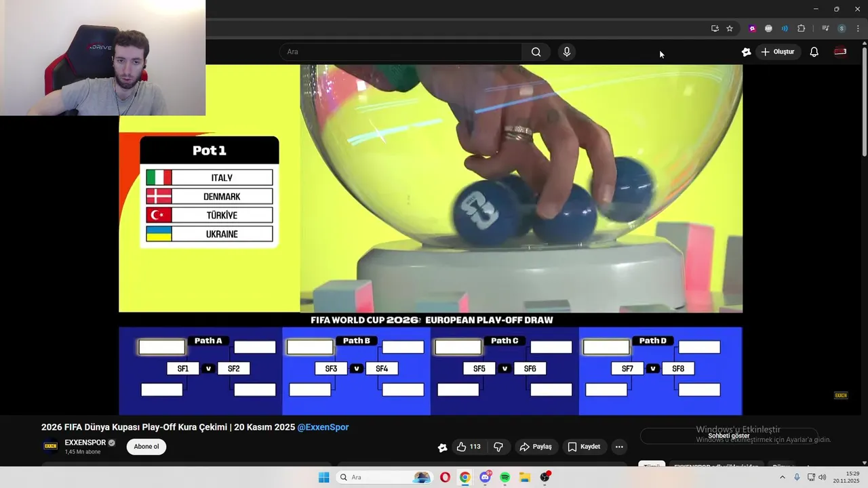
Task: Open Opera browser from the taskbar
Action: pyautogui.click(x=445, y=477)
